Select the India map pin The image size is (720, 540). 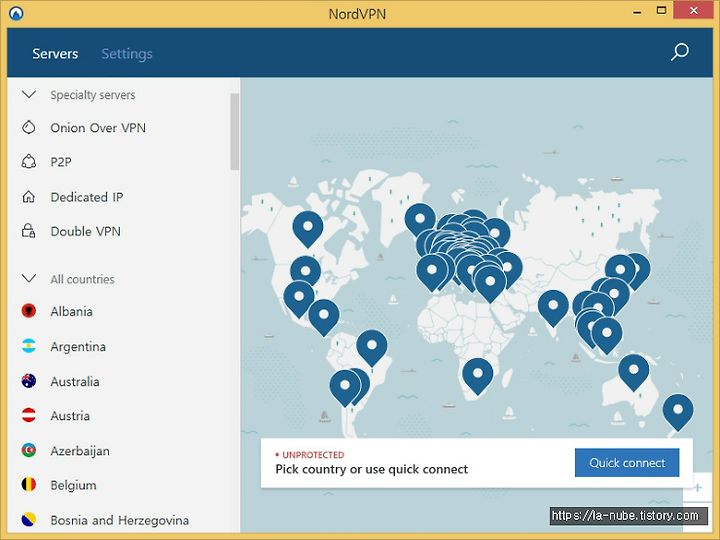[553, 308]
